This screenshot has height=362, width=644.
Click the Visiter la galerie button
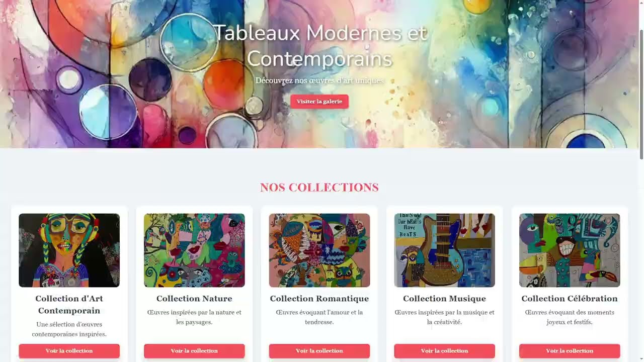click(x=319, y=102)
